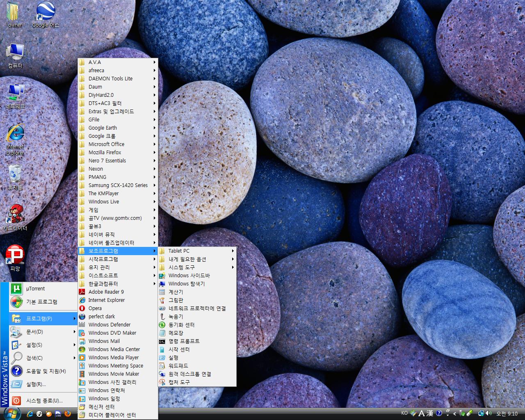Open 도움말 및 지원(H)
Viewport: 525px width, 420px height.
click(43, 371)
